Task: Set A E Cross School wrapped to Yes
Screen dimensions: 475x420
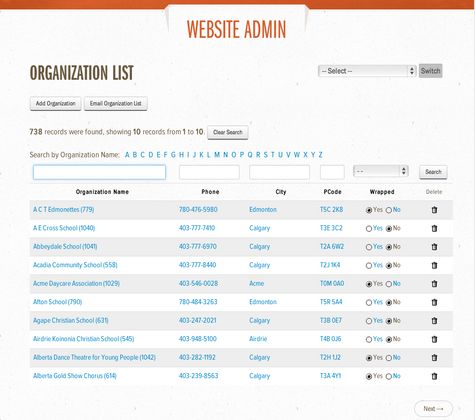Action: pyautogui.click(x=369, y=229)
